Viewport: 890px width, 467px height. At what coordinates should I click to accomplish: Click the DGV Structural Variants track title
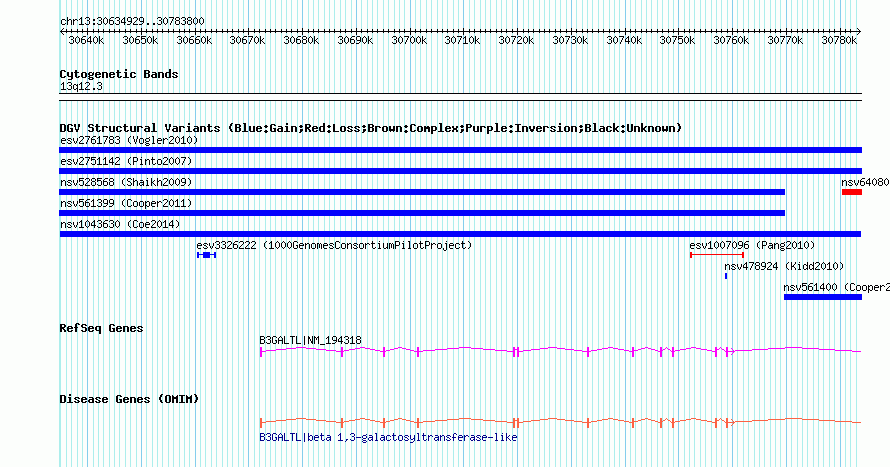point(371,128)
